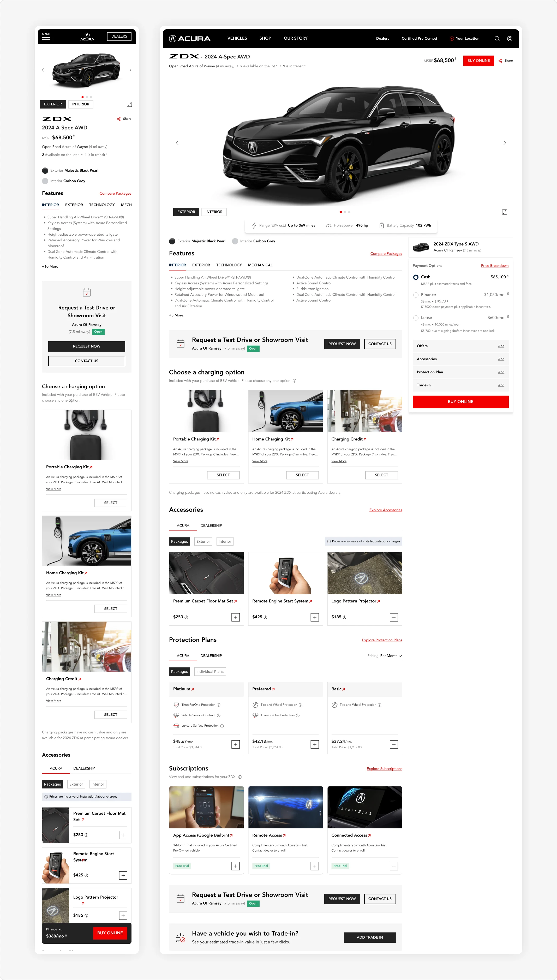Click Carbon Grey interior swatch desktop
The width and height of the screenshot is (557, 980).
click(x=235, y=241)
